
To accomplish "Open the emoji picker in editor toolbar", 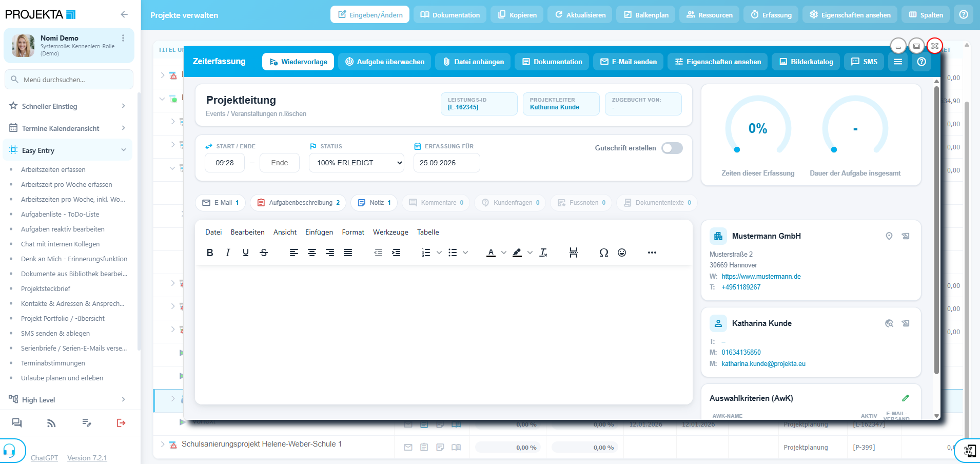I will [x=622, y=253].
